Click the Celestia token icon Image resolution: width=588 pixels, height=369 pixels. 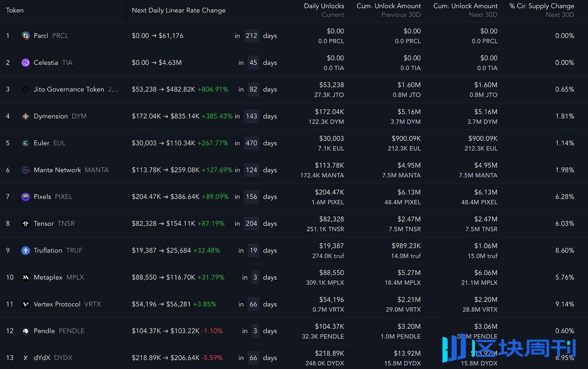click(x=25, y=63)
